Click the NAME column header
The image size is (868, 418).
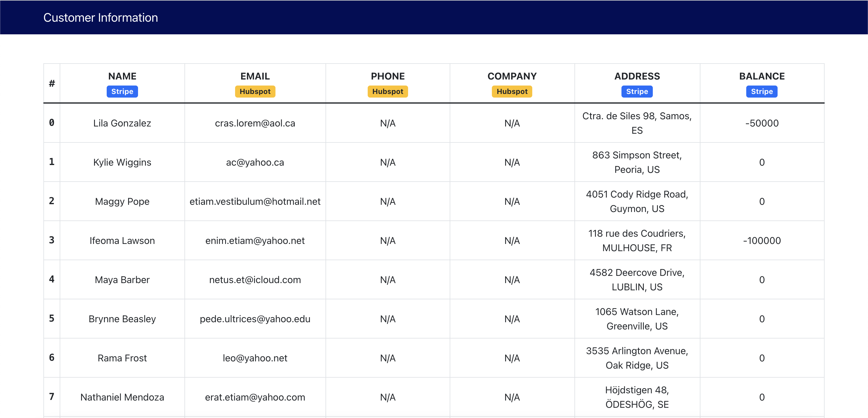click(x=122, y=76)
